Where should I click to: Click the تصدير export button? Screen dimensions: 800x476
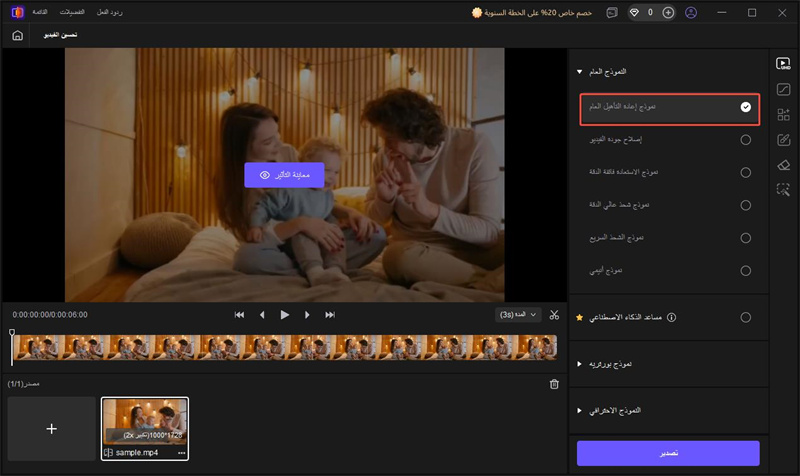(668, 453)
